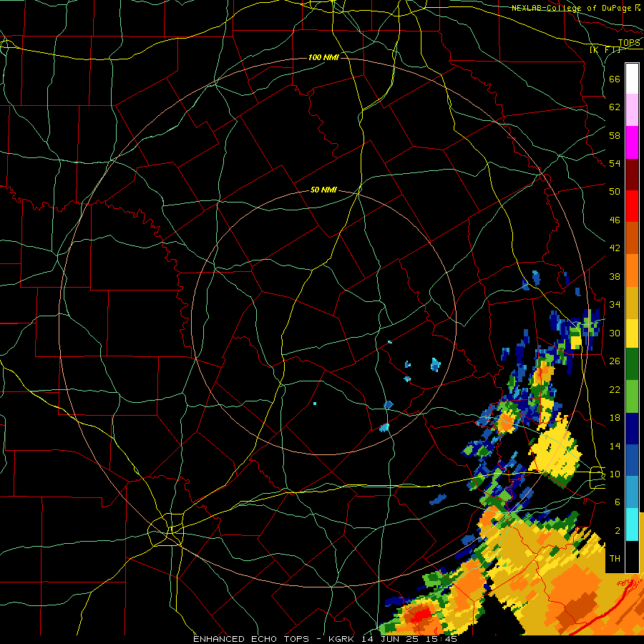Pick the light green legend swatch

tap(632, 396)
